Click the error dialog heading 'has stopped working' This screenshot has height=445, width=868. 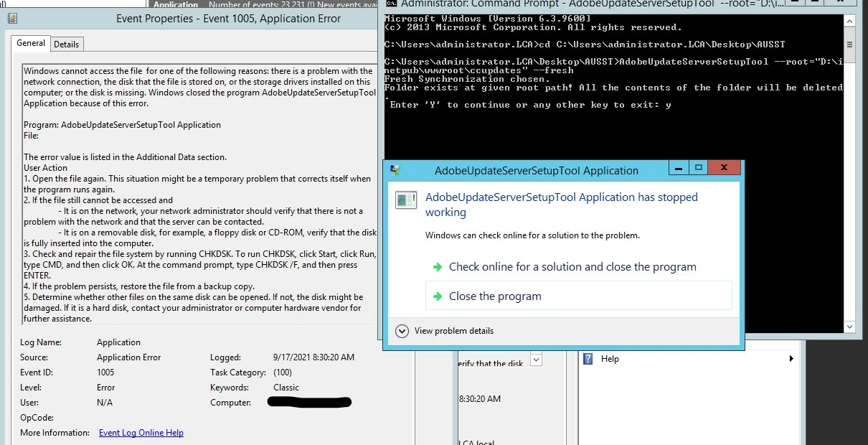coord(562,205)
